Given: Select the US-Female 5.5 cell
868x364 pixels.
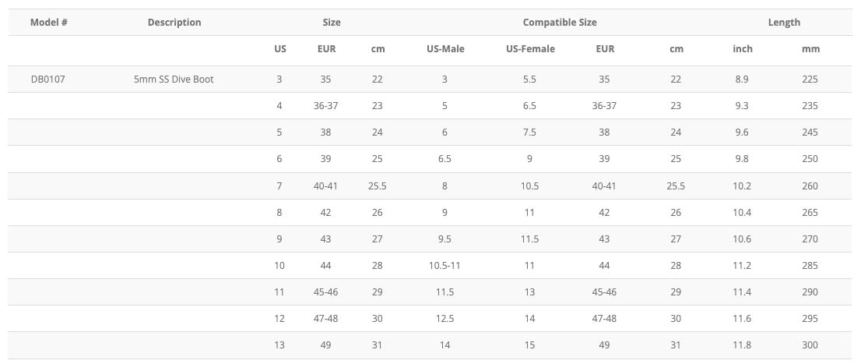Looking at the screenshot, I should click(529, 79).
